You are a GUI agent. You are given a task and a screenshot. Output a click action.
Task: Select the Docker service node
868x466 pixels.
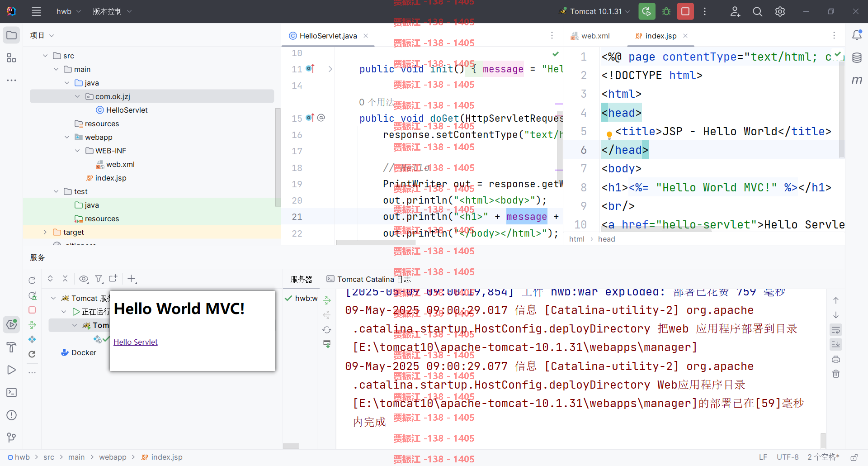click(x=79, y=352)
